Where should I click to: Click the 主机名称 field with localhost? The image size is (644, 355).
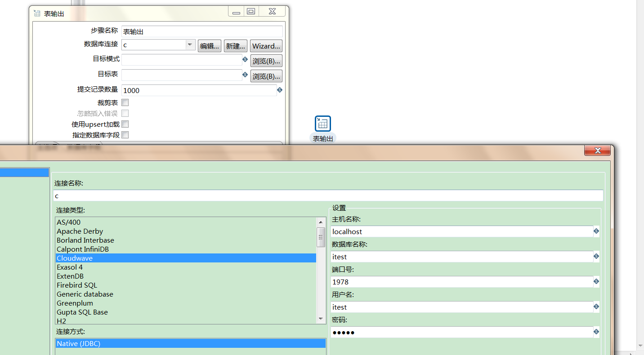[x=462, y=231]
